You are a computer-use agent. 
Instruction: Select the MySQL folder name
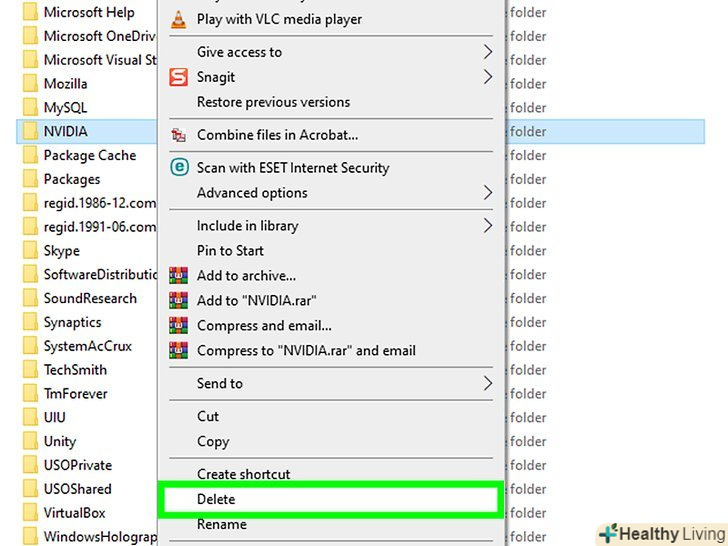65,108
